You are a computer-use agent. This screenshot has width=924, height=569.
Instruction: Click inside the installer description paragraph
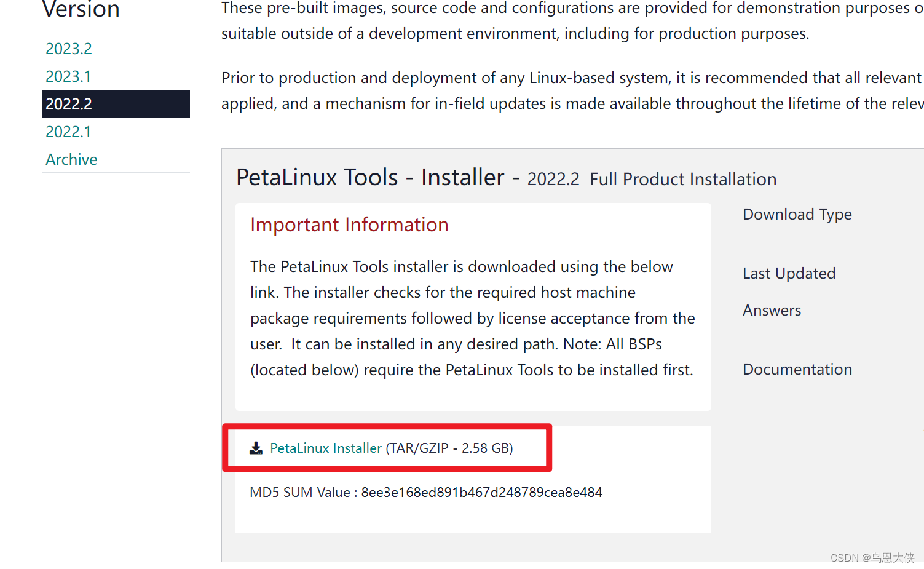[x=472, y=318]
